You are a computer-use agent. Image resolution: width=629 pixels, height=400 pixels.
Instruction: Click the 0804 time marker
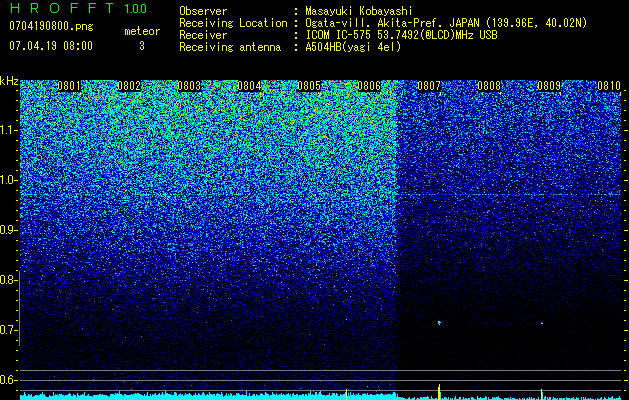coord(249,86)
